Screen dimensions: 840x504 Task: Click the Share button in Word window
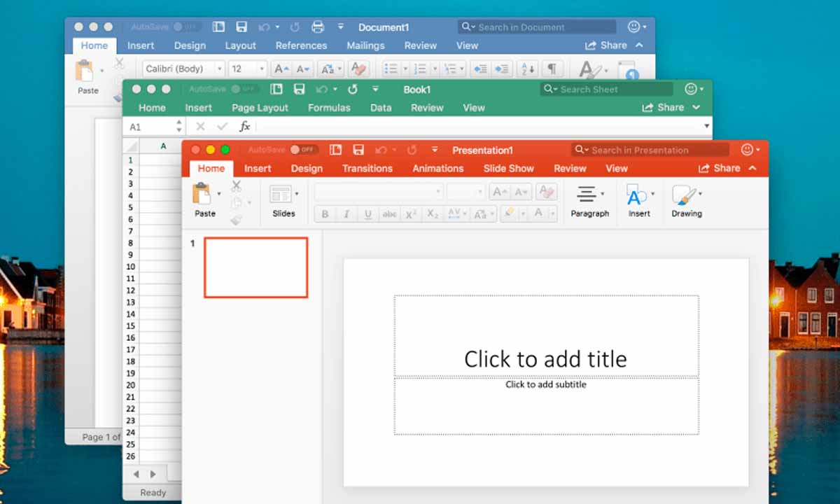(606, 45)
